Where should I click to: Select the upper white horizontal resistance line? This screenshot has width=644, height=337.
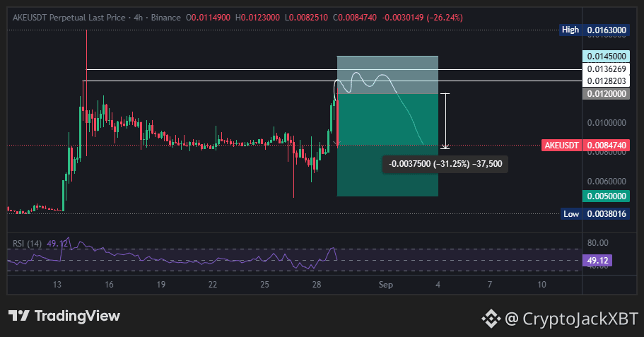(x=334, y=69)
